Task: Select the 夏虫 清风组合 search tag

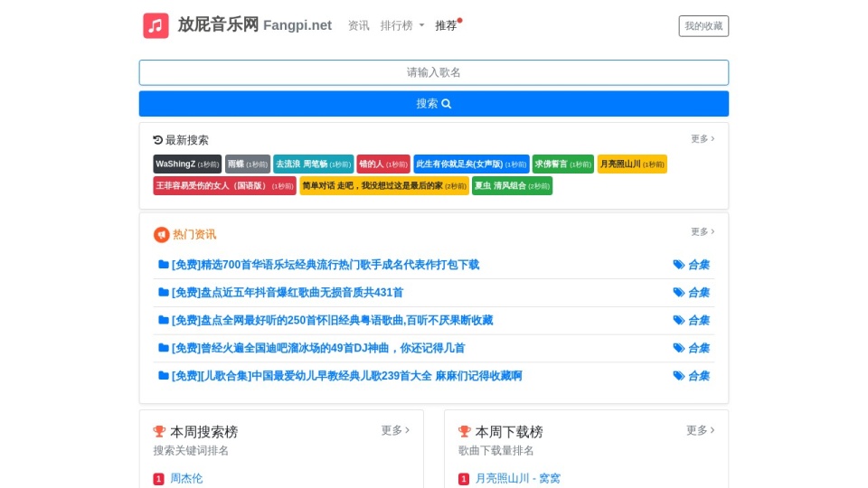Action: pyautogui.click(x=512, y=185)
